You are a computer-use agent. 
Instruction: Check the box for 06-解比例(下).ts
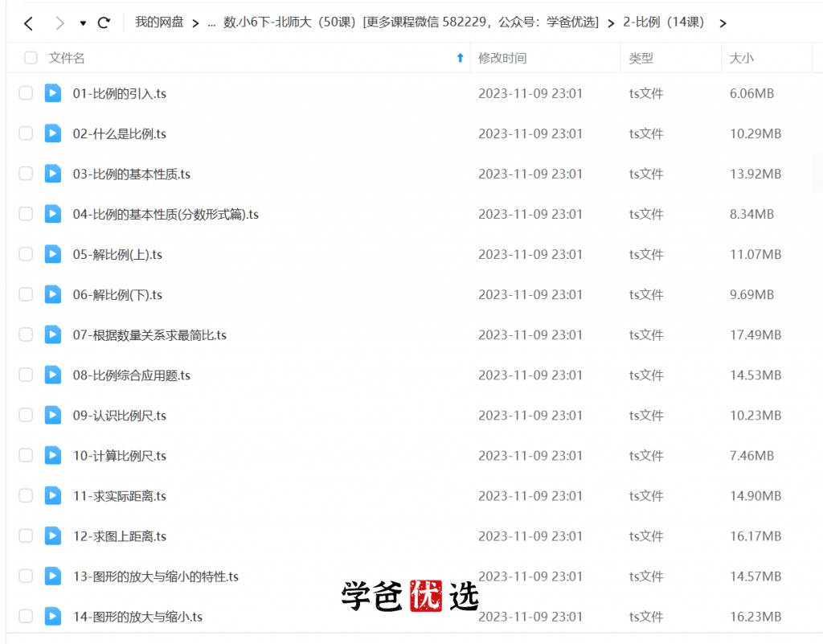(26, 294)
